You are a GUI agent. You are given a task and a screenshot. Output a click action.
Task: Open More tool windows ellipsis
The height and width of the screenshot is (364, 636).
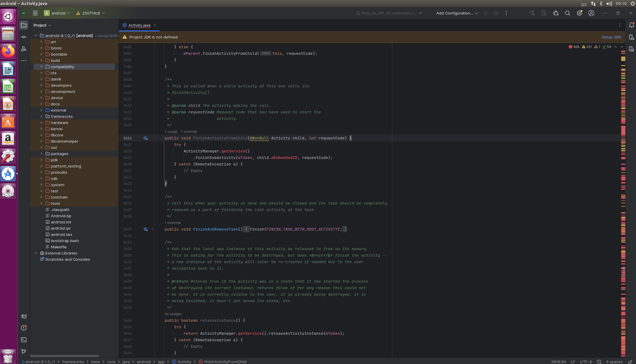tap(24, 61)
